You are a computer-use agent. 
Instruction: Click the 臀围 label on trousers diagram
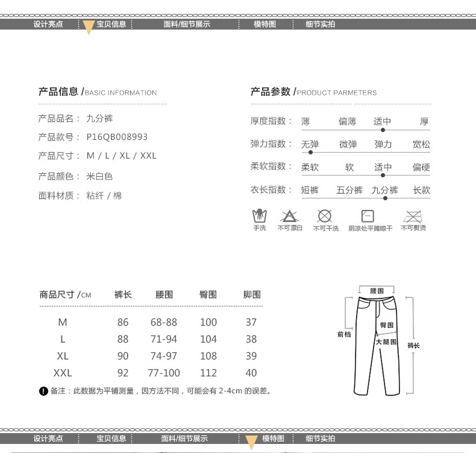(x=387, y=325)
